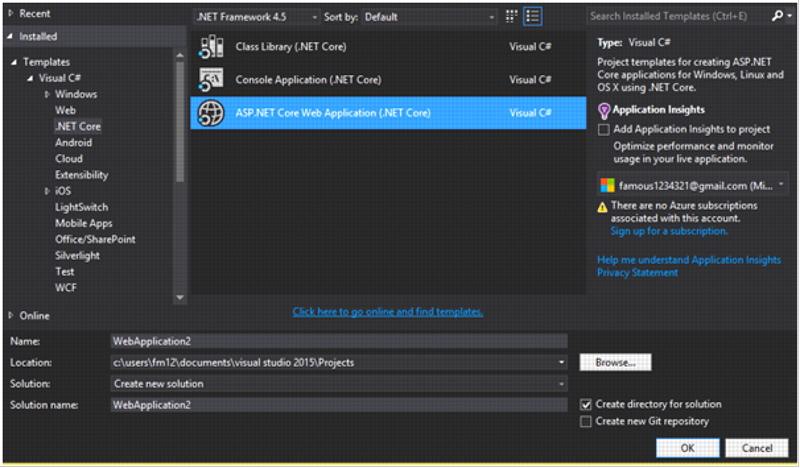The width and height of the screenshot is (800, 468).
Task: Click the search magnifier icon
Action: point(778,16)
